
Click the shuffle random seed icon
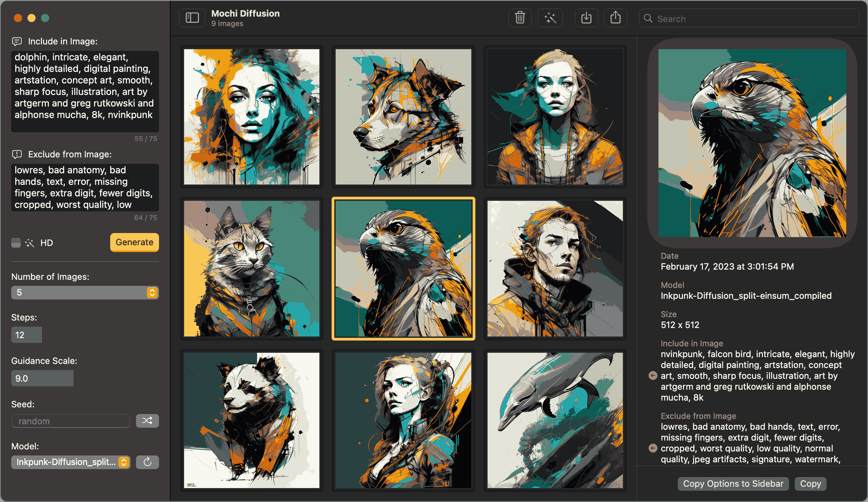click(147, 421)
